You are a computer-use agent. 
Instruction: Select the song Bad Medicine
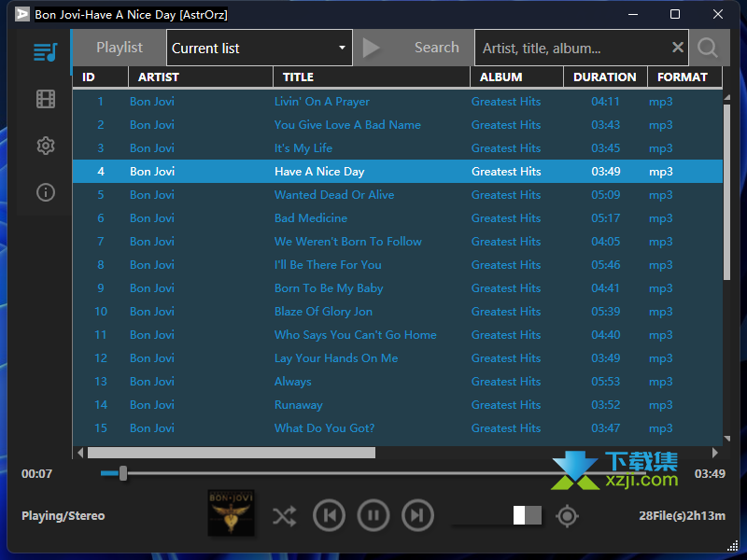(x=398, y=218)
